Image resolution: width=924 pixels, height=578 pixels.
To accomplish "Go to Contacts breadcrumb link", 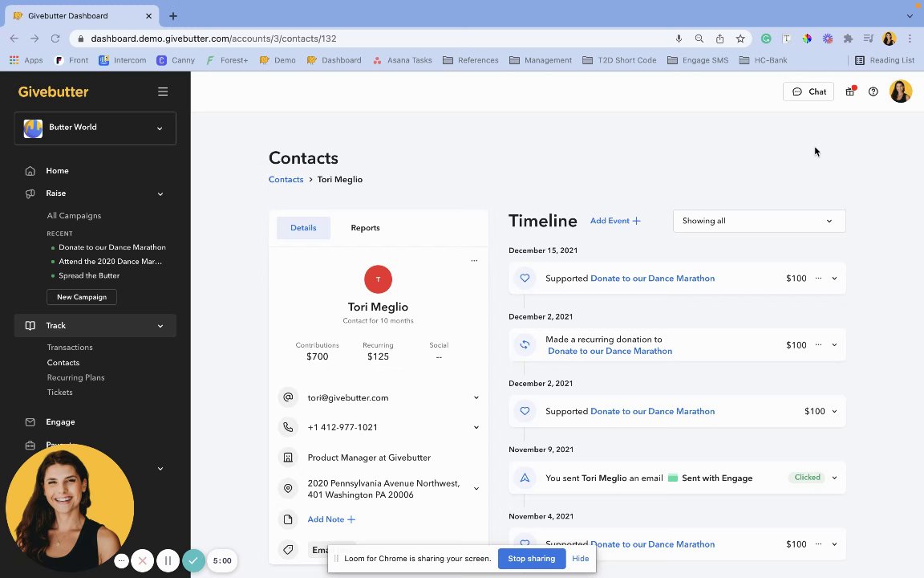I will pyautogui.click(x=286, y=179).
